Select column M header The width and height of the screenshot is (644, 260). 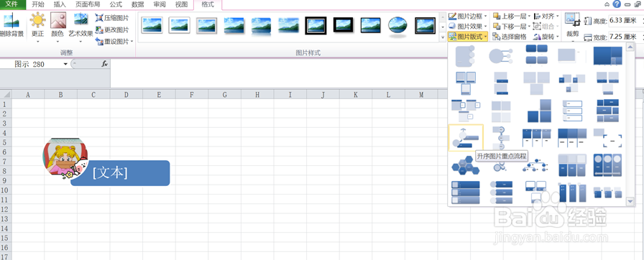click(421, 95)
